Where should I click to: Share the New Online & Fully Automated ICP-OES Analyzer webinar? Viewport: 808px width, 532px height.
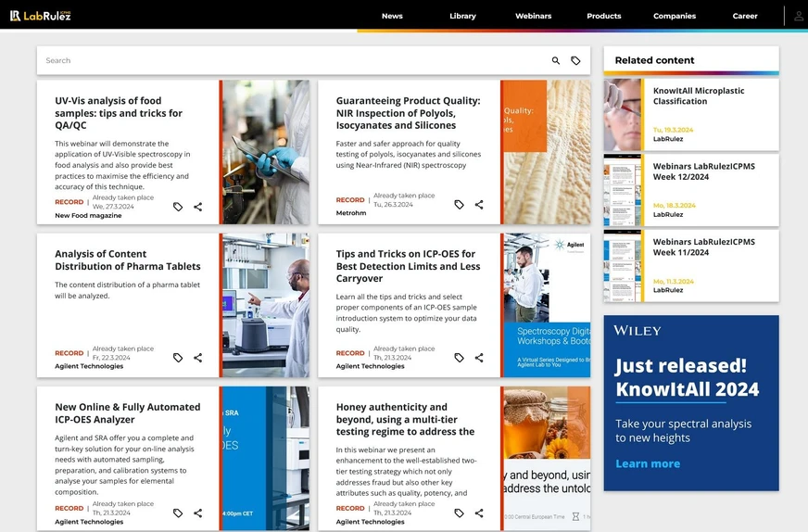198,513
